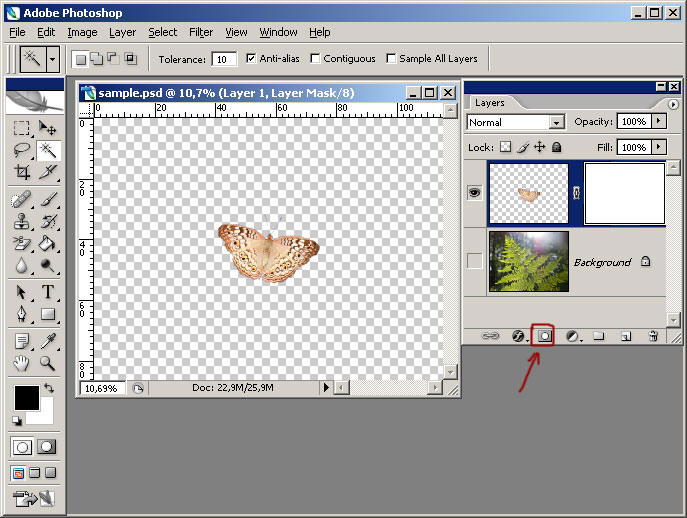Enable the Contiguous checkbox

(x=316, y=59)
